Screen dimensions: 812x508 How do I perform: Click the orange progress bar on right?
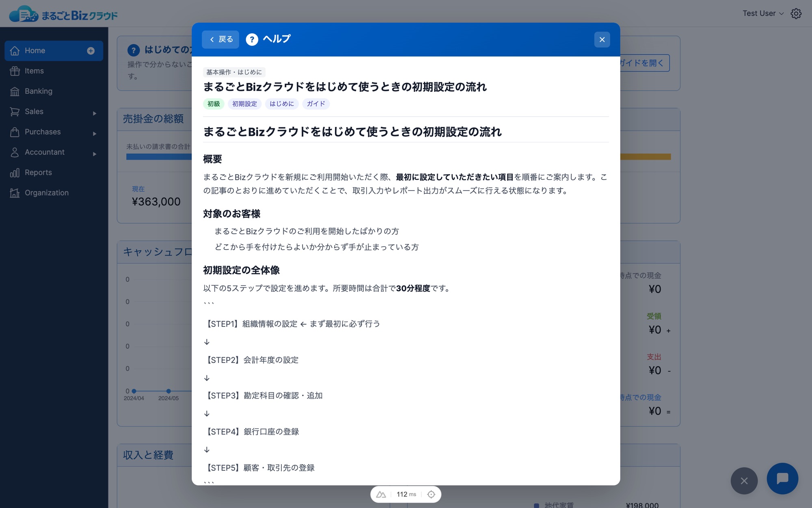(646, 157)
